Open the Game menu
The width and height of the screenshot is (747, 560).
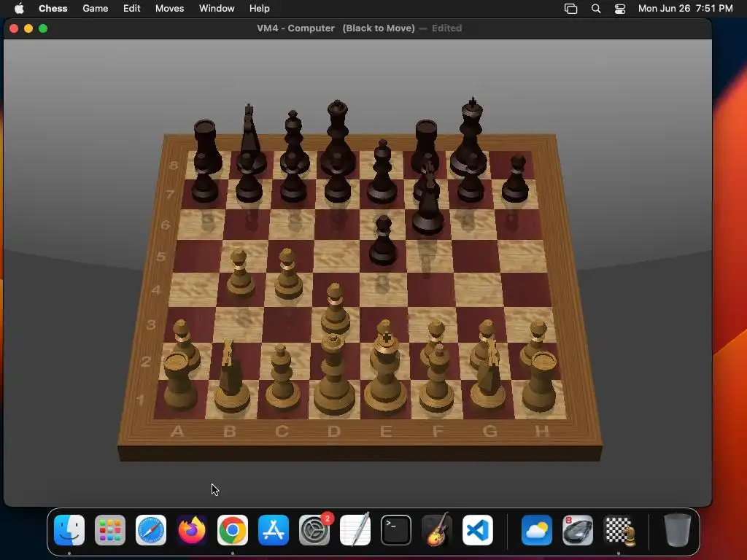[x=96, y=9]
